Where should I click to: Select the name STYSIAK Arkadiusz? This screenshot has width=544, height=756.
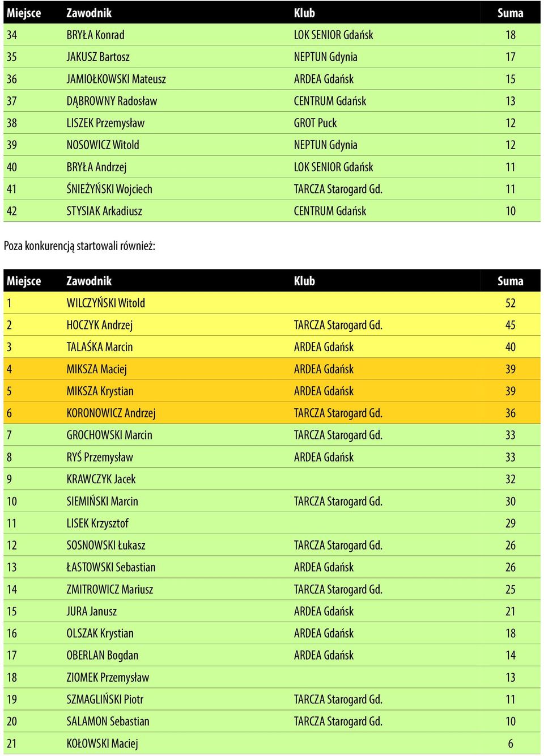point(104,211)
